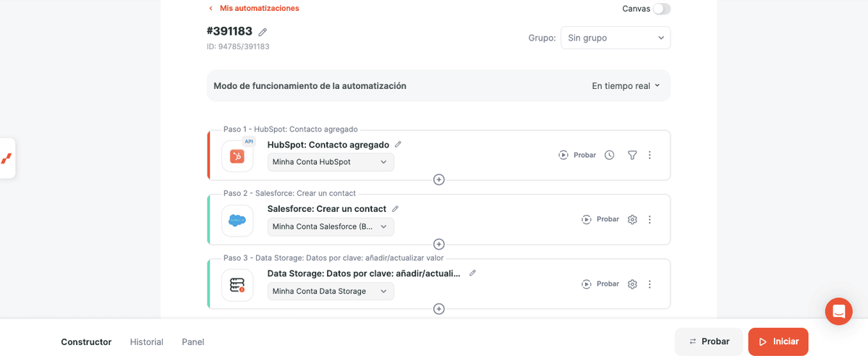Add a step after HubSpot with plus icon
The height and width of the screenshot is (361, 868).
click(438, 179)
